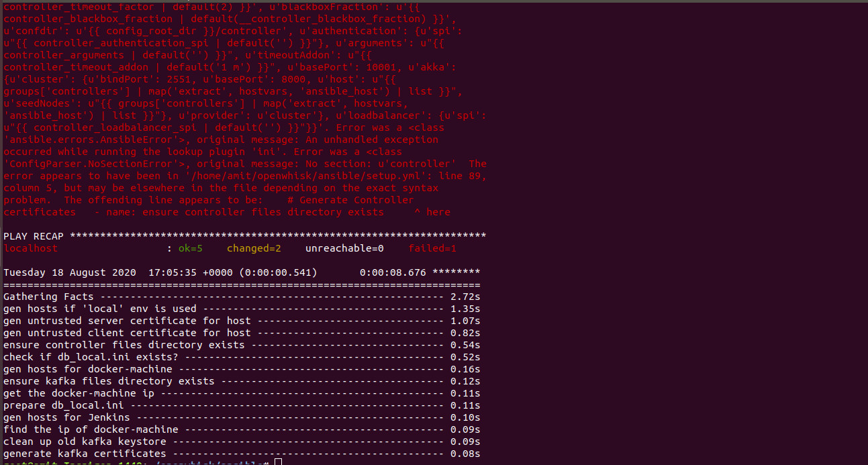
Task: Click the 'Tuesday 18 August 2020' timestamp
Action: (x=70, y=272)
